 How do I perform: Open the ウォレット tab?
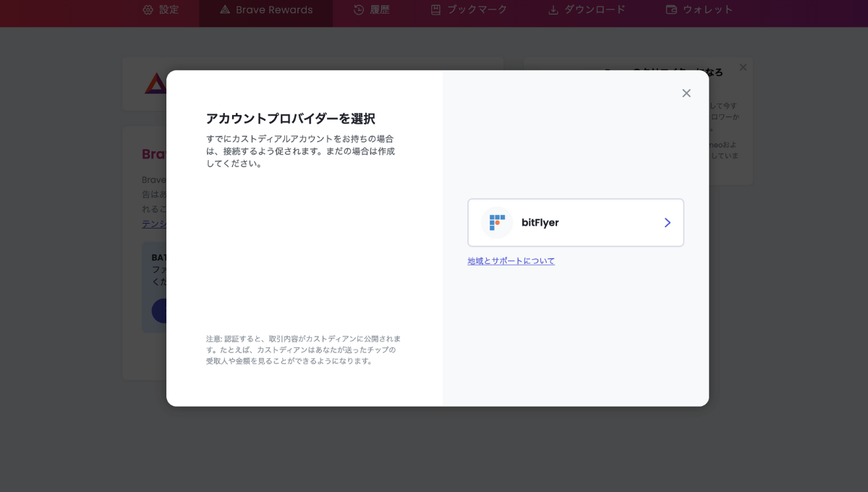coord(707,10)
